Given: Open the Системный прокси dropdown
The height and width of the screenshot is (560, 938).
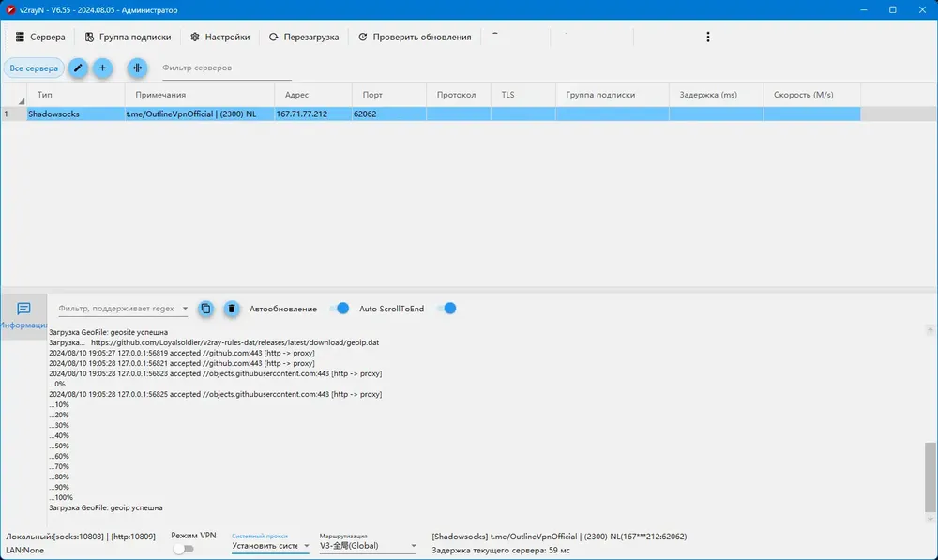Looking at the screenshot, I should [x=270, y=546].
